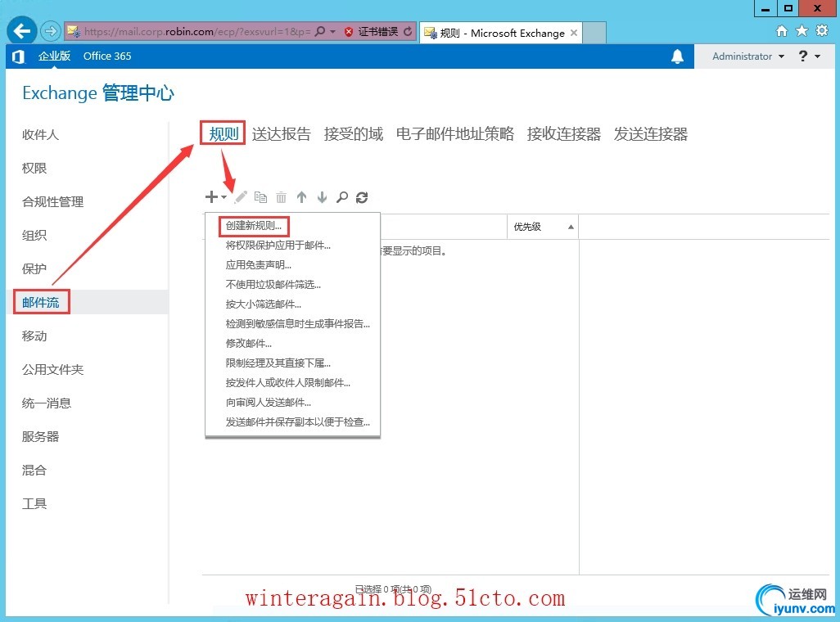
Task: Switch to the 接收连接器 tab
Action: tap(563, 133)
